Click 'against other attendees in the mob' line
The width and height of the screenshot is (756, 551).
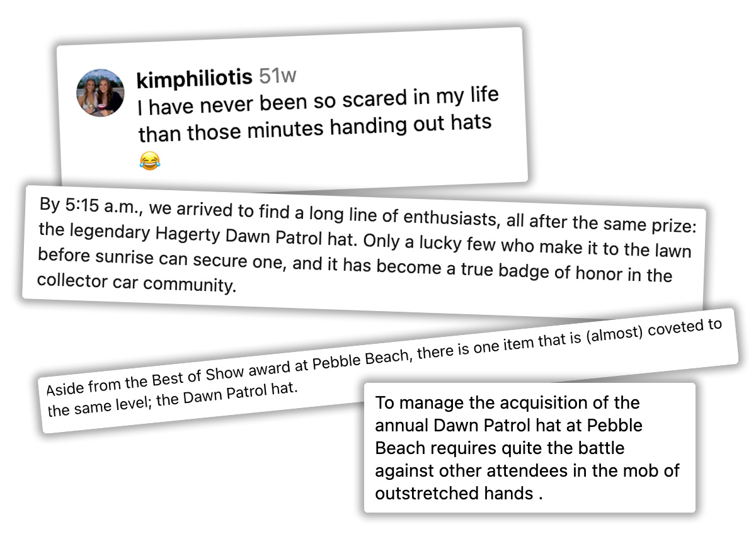click(x=527, y=470)
